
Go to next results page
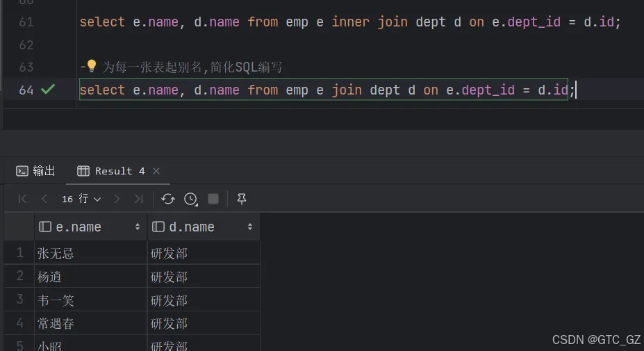[x=117, y=199]
